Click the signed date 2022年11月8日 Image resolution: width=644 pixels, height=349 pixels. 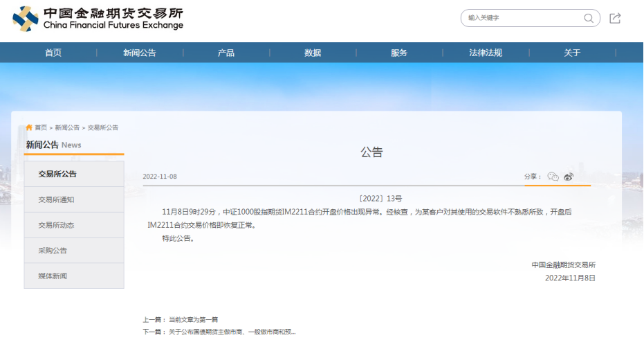pyautogui.click(x=570, y=278)
